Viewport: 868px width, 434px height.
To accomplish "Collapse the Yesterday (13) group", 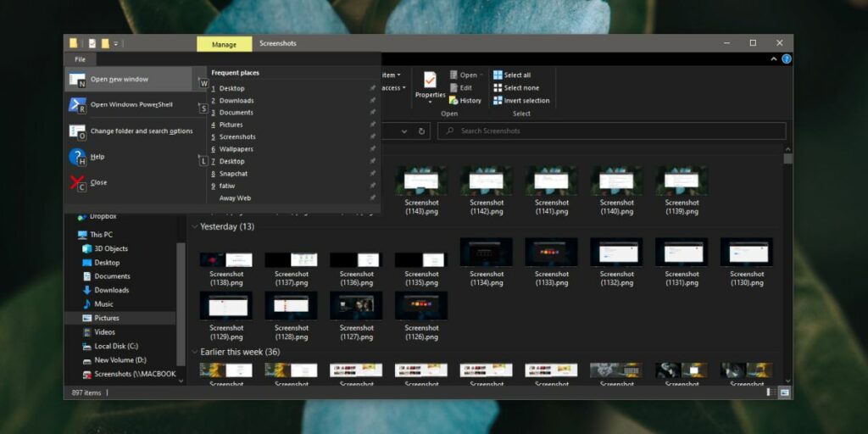I will click(x=195, y=226).
